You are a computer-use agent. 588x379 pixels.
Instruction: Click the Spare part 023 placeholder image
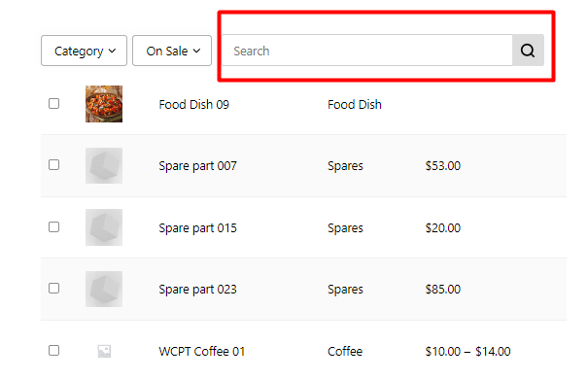(x=104, y=289)
